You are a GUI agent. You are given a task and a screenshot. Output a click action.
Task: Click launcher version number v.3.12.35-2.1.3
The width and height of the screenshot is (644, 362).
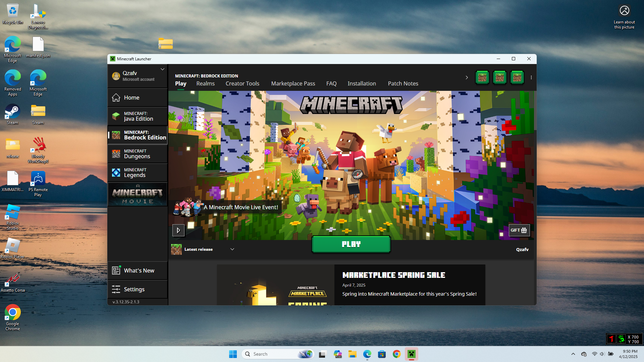click(126, 302)
